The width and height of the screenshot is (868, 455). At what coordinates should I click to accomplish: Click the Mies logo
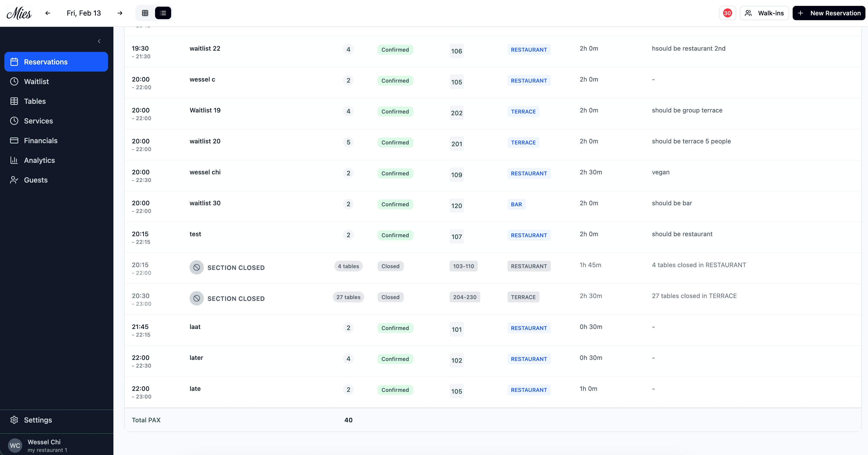click(x=19, y=13)
